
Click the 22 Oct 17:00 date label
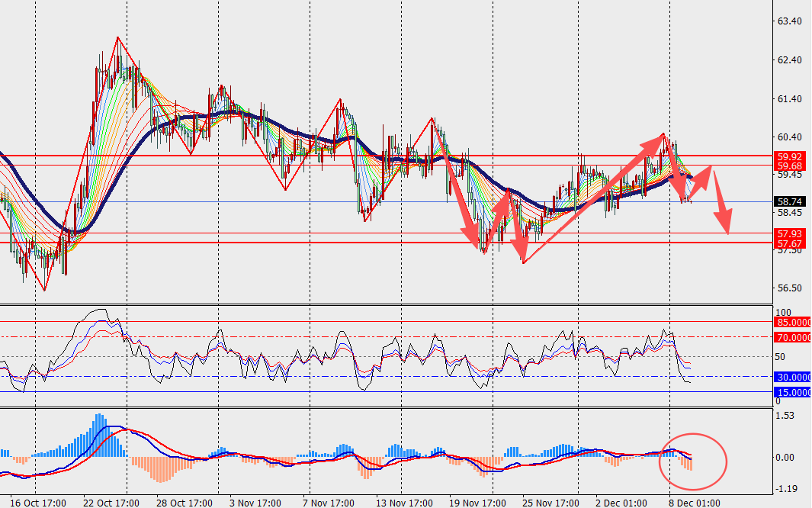(112, 503)
